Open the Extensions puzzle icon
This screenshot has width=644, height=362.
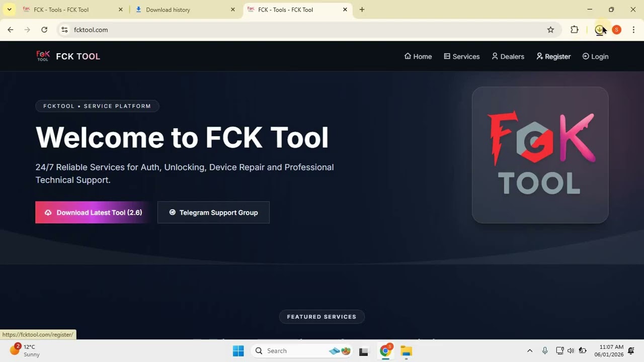(574, 30)
